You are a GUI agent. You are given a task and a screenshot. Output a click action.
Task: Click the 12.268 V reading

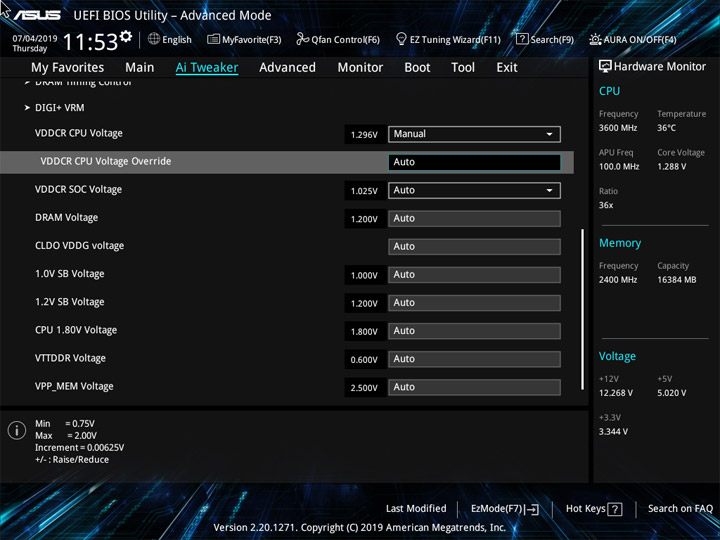[x=616, y=393]
